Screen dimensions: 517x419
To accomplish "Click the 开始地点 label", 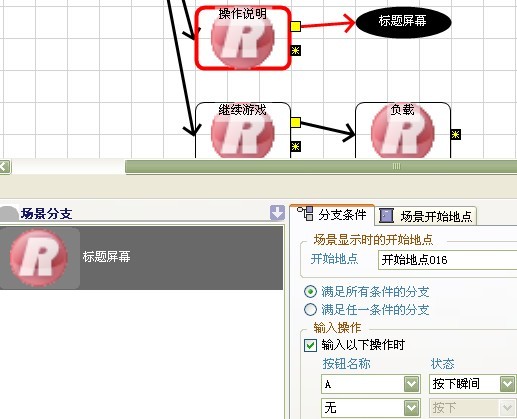I will pyautogui.click(x=334, y=259).
